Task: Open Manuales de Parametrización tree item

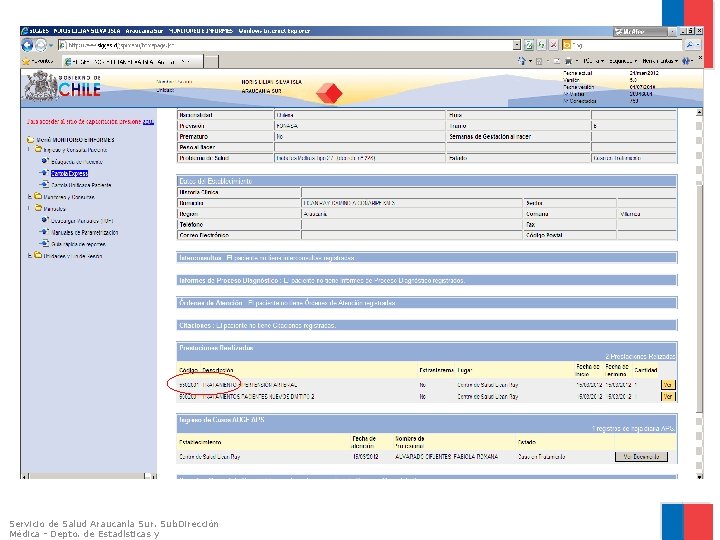Action: pos(85,232)
